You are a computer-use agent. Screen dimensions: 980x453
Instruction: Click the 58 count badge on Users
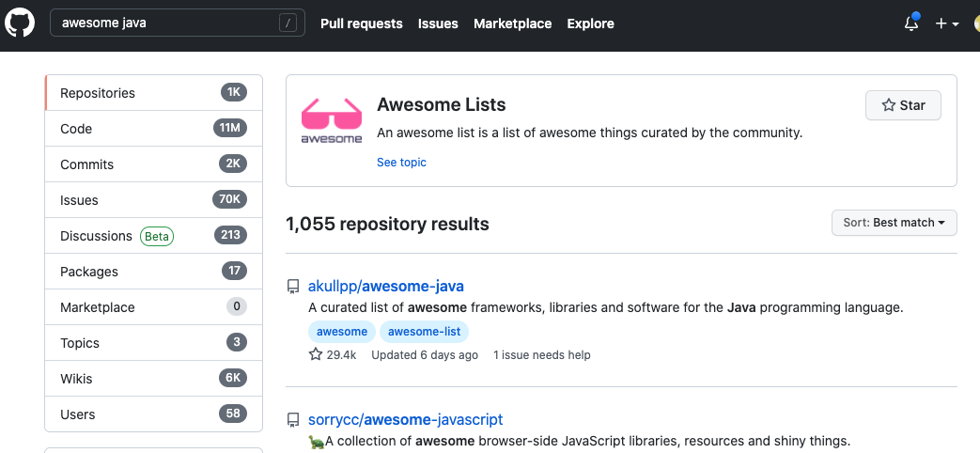233,413
